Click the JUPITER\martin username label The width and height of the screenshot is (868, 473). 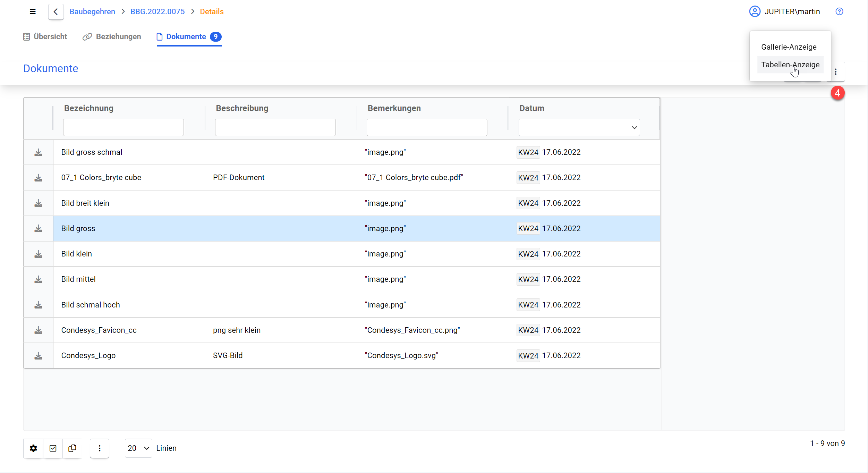pos(792,11)
